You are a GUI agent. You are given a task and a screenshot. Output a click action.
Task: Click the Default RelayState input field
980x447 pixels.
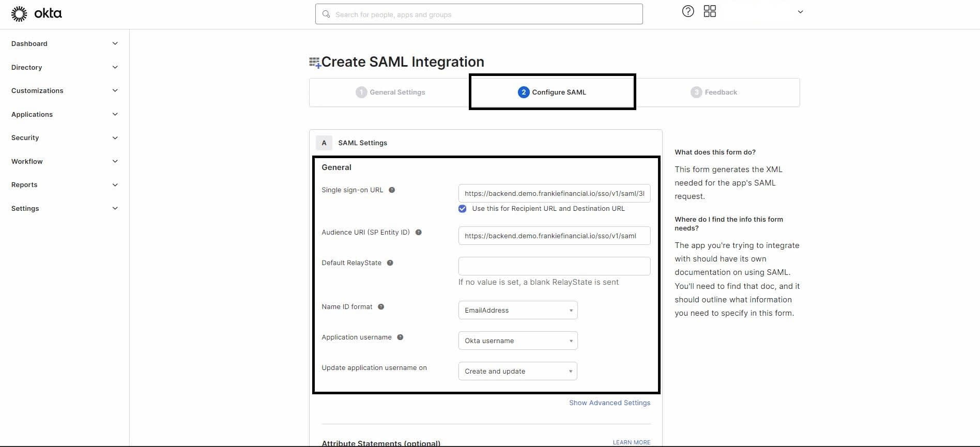coord(554,266)
